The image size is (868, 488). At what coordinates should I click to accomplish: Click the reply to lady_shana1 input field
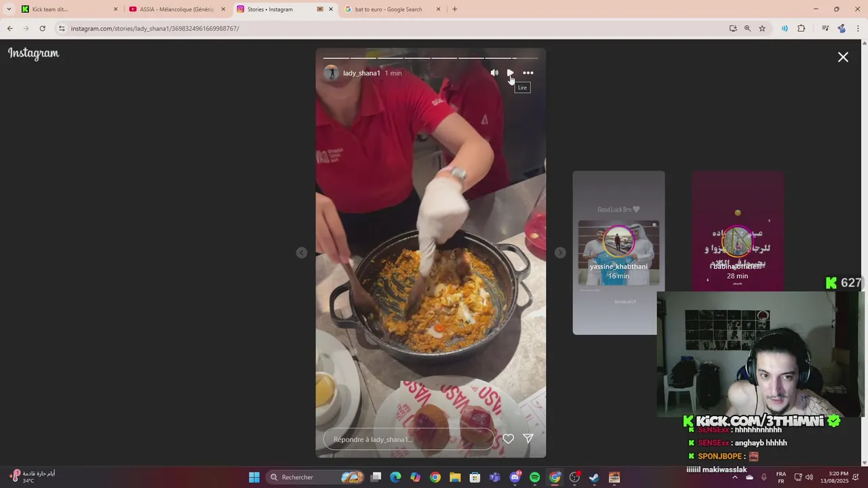pos(408,439)
